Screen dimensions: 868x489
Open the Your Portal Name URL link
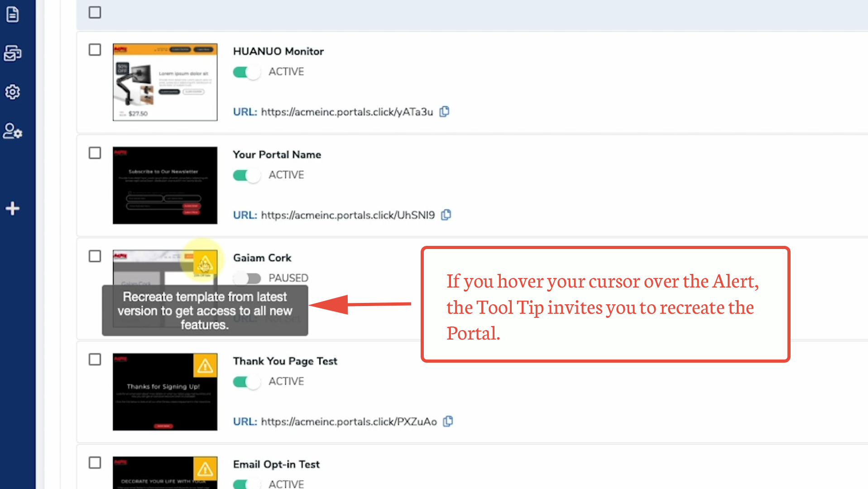(x=348, y=215)
